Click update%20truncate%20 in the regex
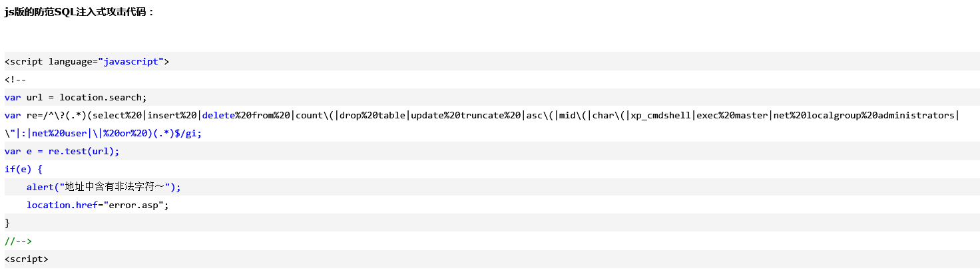The width and height of the screenshot is (980, 270). tap(466, 115)
